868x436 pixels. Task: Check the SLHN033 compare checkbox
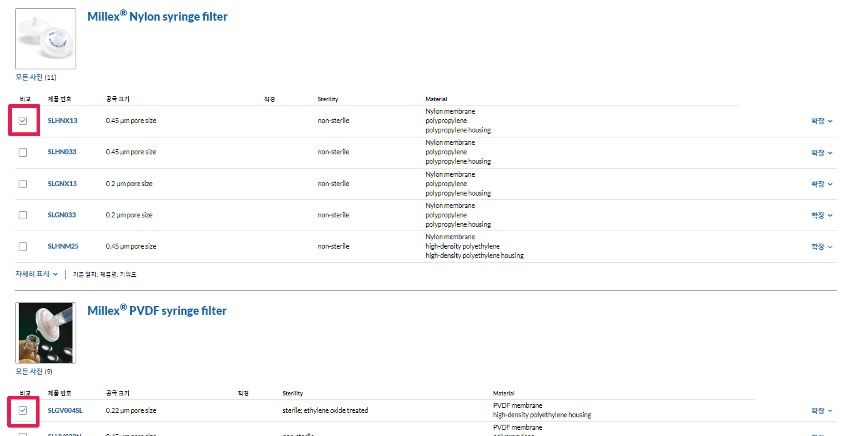click(x=23, y=152)
